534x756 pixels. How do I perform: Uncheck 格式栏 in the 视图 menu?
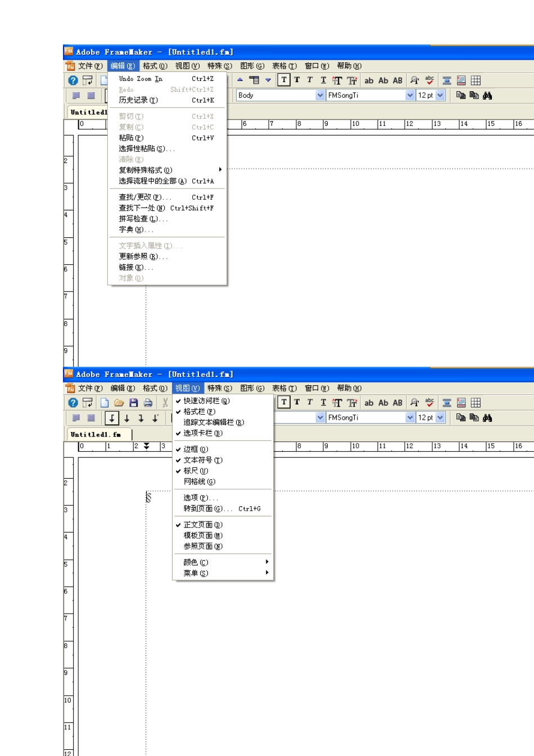223,412
